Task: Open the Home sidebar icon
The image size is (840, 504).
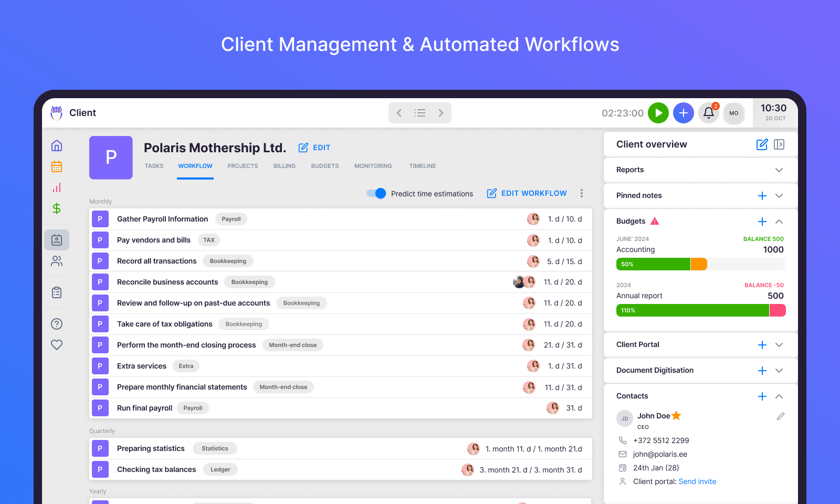Action: (x=56, y=145)
